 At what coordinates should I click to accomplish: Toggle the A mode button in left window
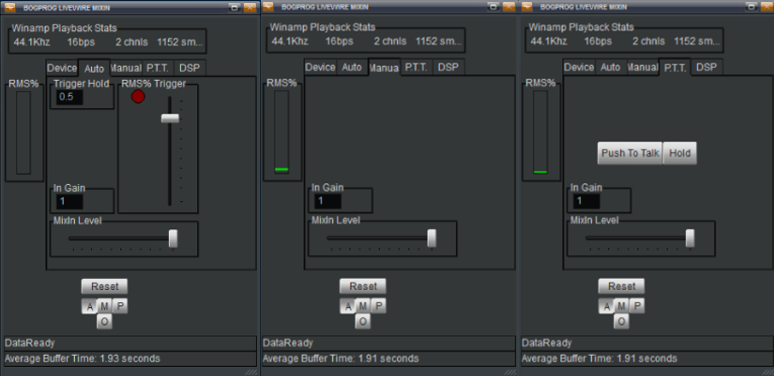pyautogui.click(x=89, y=306)
